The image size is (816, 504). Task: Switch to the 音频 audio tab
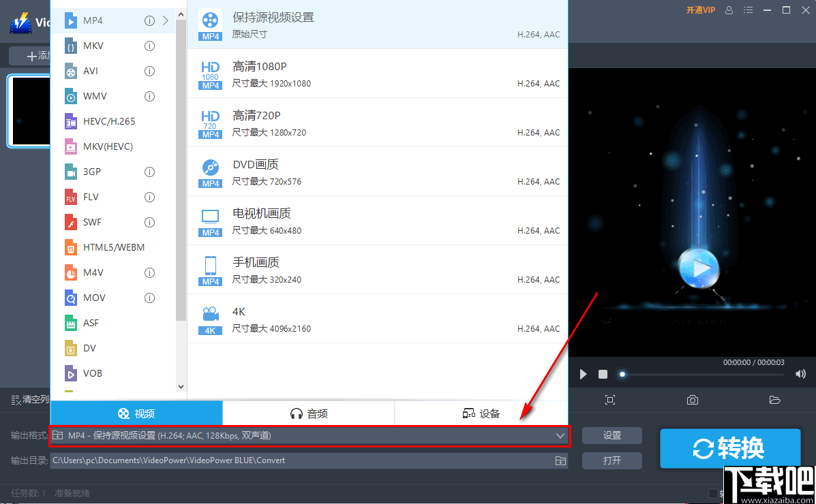pyautogui.click(x=308, y=412)
